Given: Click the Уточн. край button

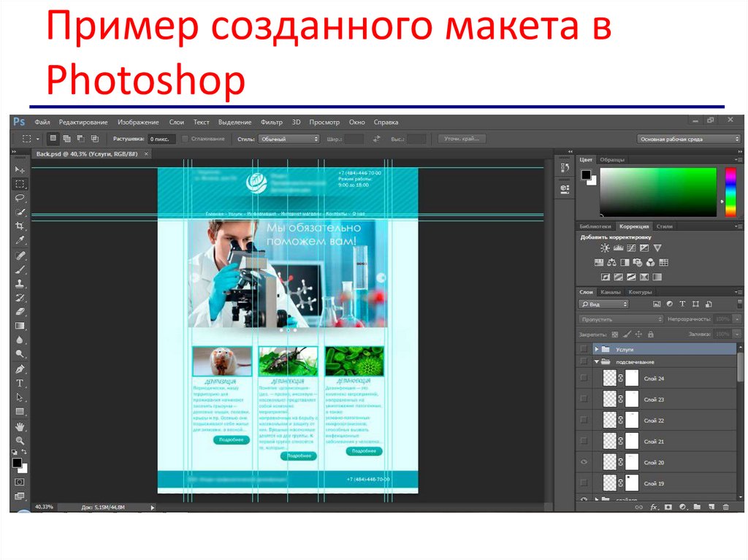Looking at the screenshot, I should [462, 139].
